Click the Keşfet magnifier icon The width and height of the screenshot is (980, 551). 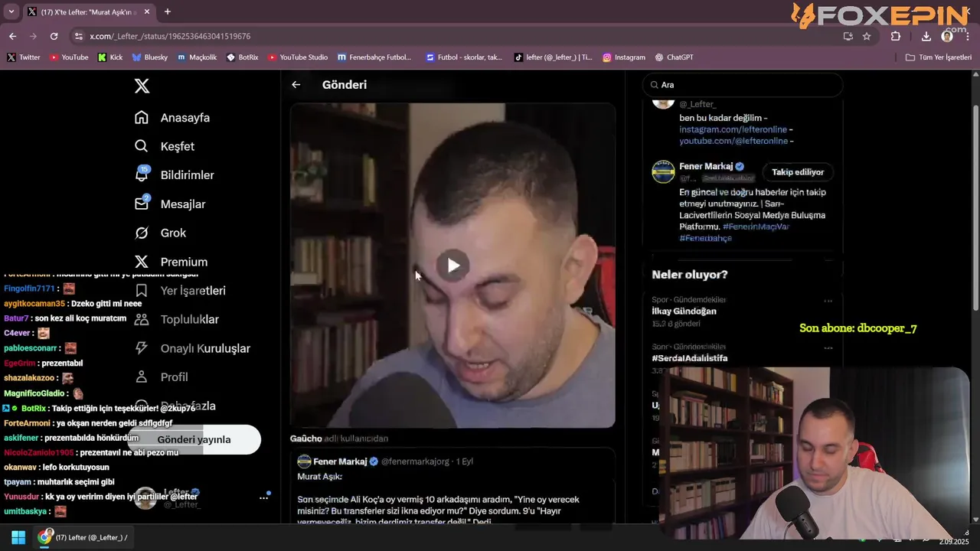coord(142,146)
